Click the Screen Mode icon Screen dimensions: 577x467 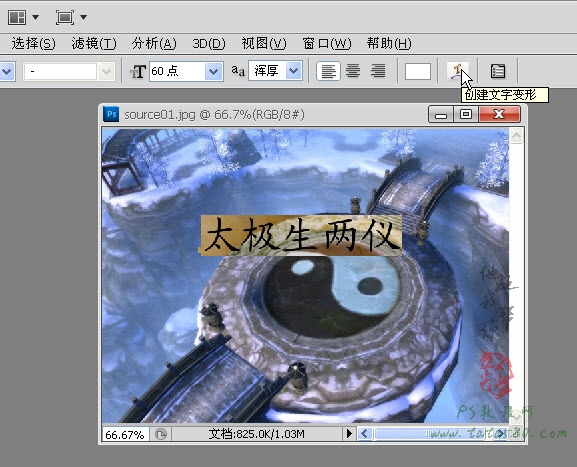pyautogui.click(x=65, y=17)
